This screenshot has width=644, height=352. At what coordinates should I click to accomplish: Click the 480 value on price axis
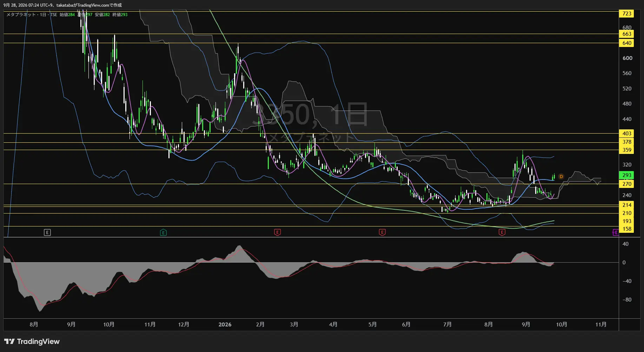pos(627,103)
